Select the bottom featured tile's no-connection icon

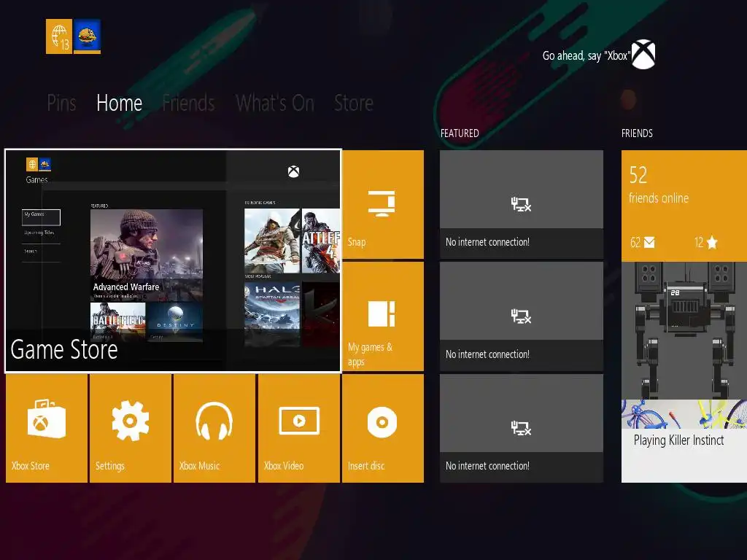point(521,428)
